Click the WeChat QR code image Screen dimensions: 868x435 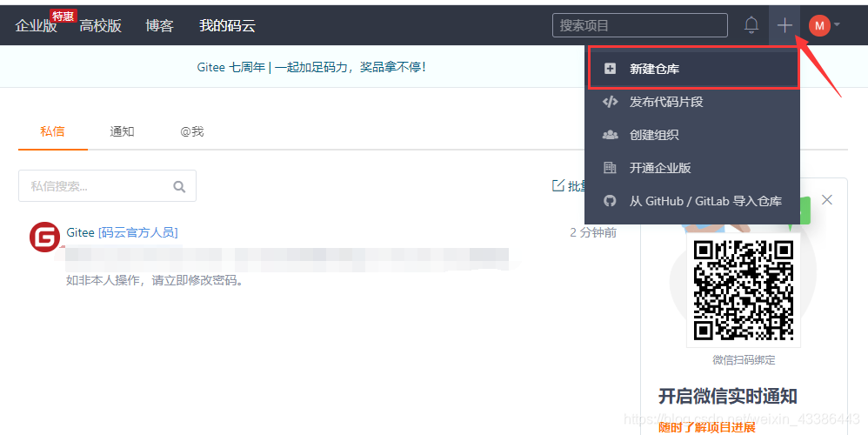(x=744, y=290)
